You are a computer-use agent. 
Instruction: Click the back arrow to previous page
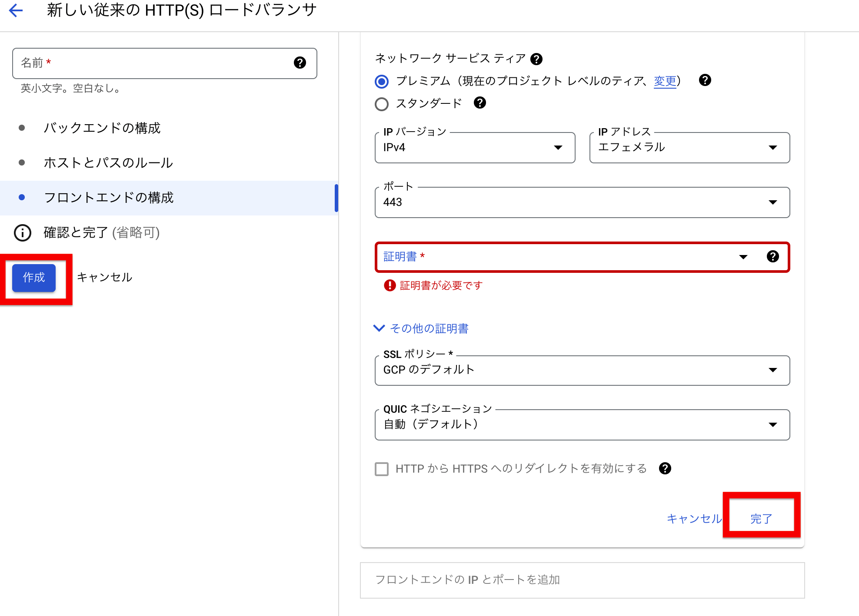click(x=16, y=11)
